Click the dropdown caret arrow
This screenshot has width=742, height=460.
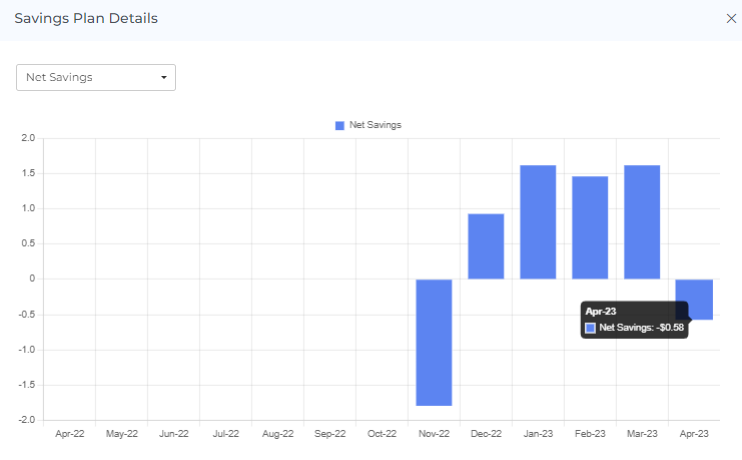coord(164,77)
